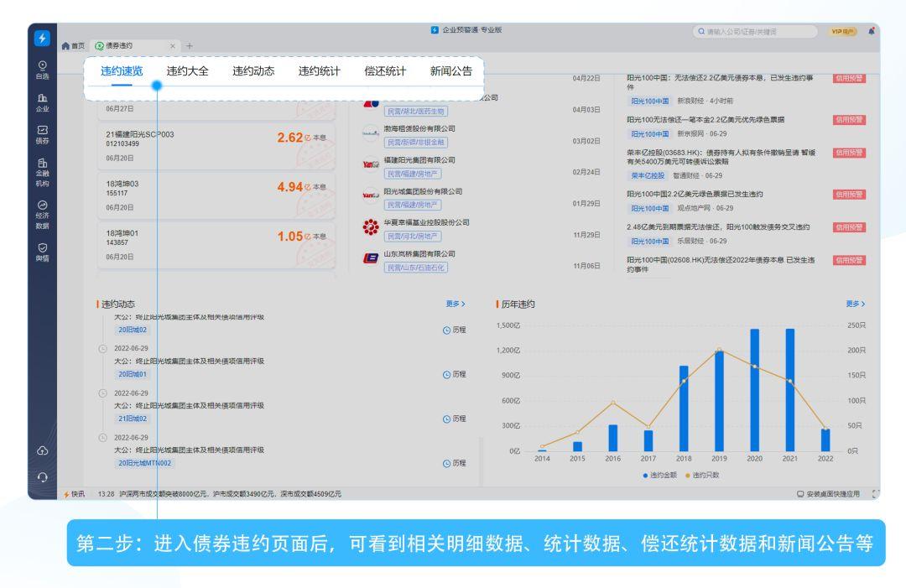Switch to 违约动态 tab
Viewport: 906px width, 588px height.
[253, 71]
